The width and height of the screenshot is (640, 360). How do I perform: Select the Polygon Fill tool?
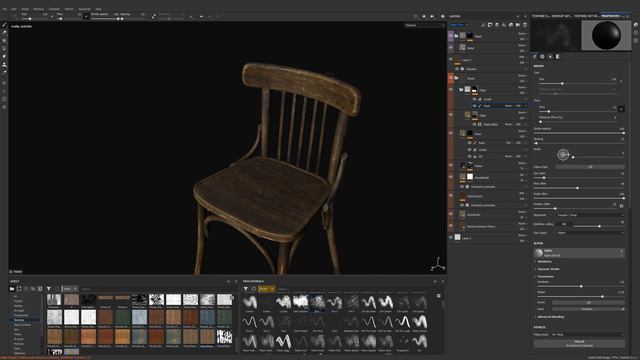click(x=4, y=48)
